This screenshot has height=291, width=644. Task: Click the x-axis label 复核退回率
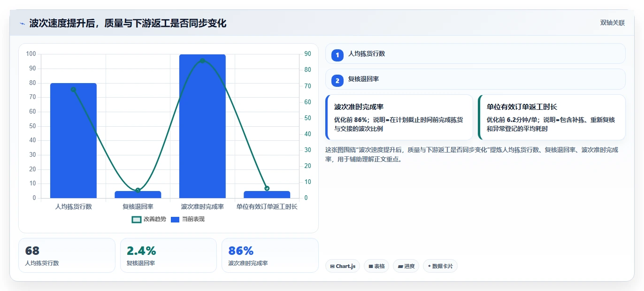(138, 207)
